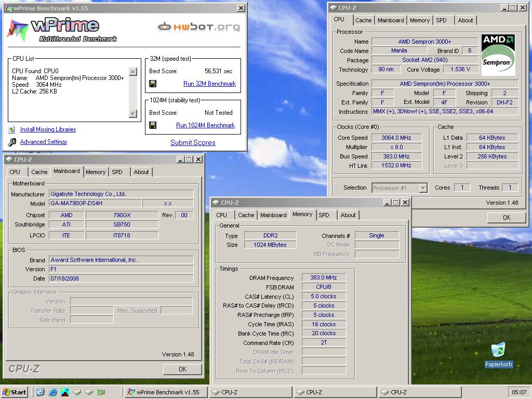Open About tab in the CPU-Z processor window

pos(465,20)
